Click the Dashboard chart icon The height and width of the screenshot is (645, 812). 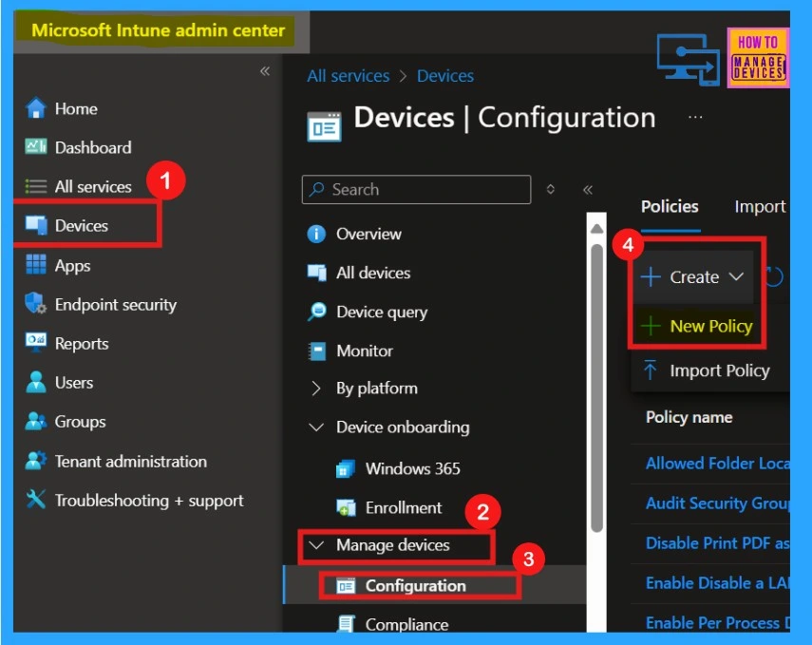[x=36, y=147]
